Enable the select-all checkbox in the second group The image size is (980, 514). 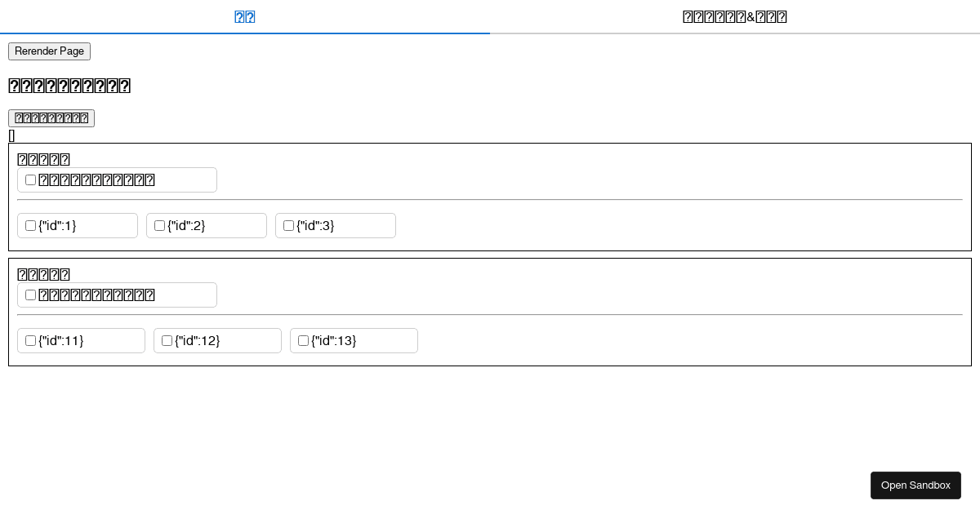pos(30,295)
